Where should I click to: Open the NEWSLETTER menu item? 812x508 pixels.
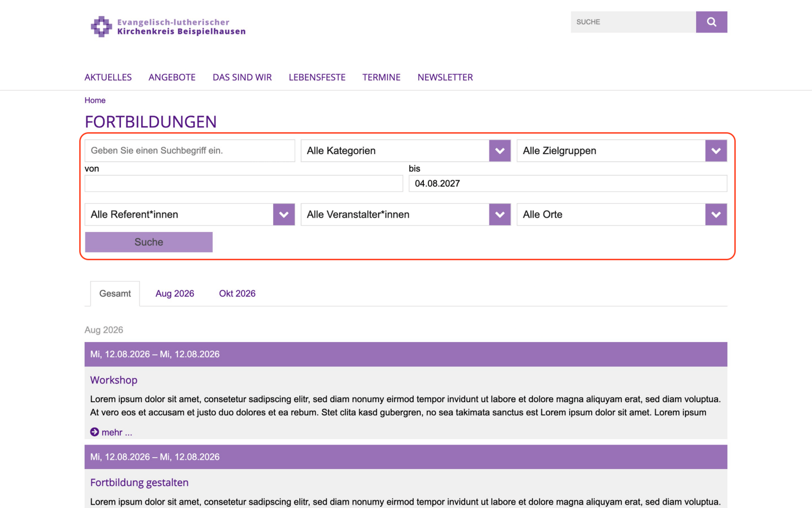coord(445,77)
